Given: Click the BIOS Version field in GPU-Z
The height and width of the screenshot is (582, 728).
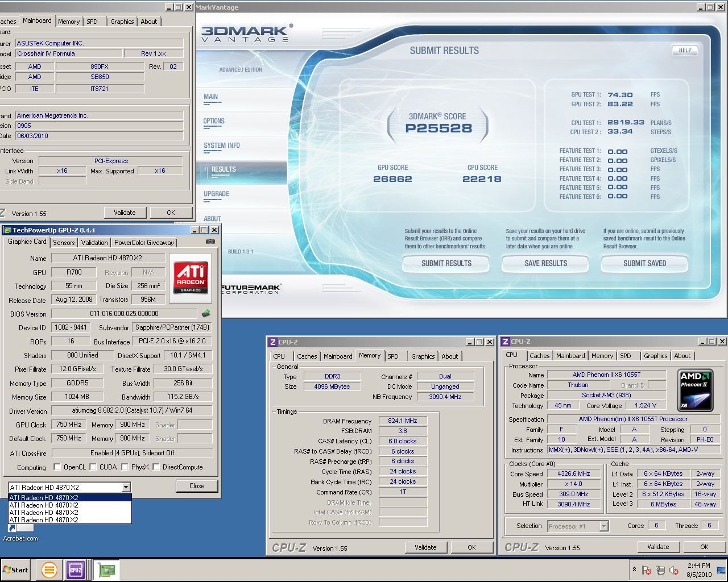Looking at the screenshot, I should coord(124,314).
